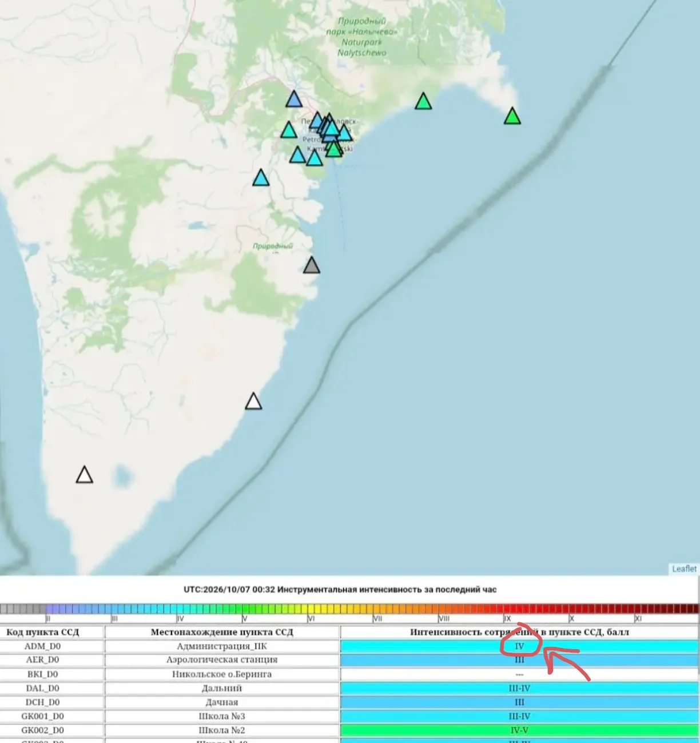
Task: Select station code AER_D0
Action: click(x=43, y=660)
